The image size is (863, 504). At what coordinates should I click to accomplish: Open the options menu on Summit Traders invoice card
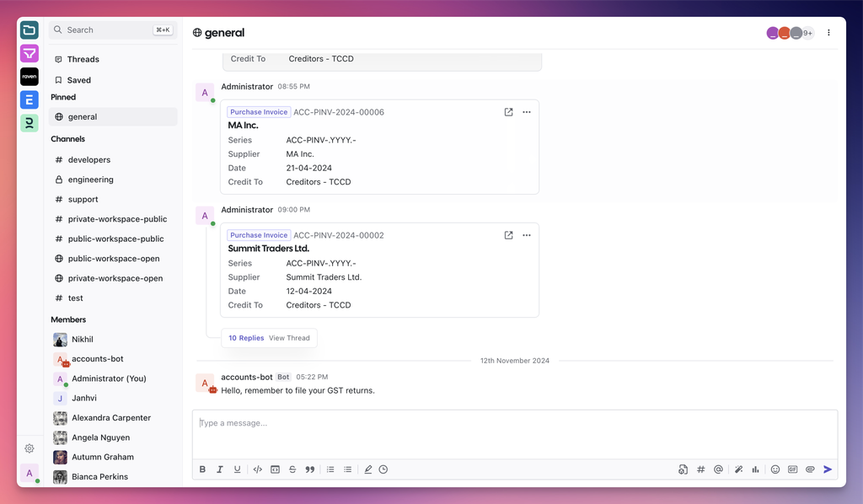[x=527, y=235]
